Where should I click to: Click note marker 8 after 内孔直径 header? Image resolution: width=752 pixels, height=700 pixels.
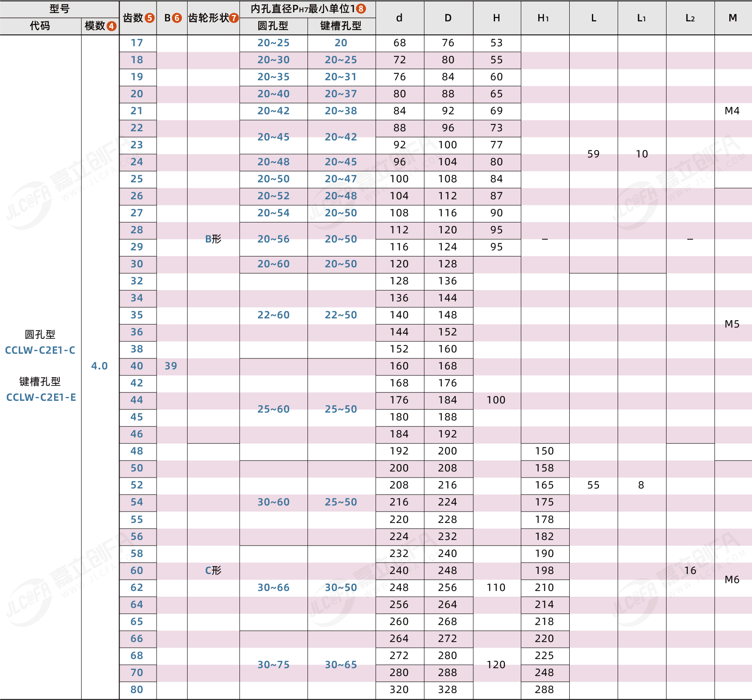[361, 9]
